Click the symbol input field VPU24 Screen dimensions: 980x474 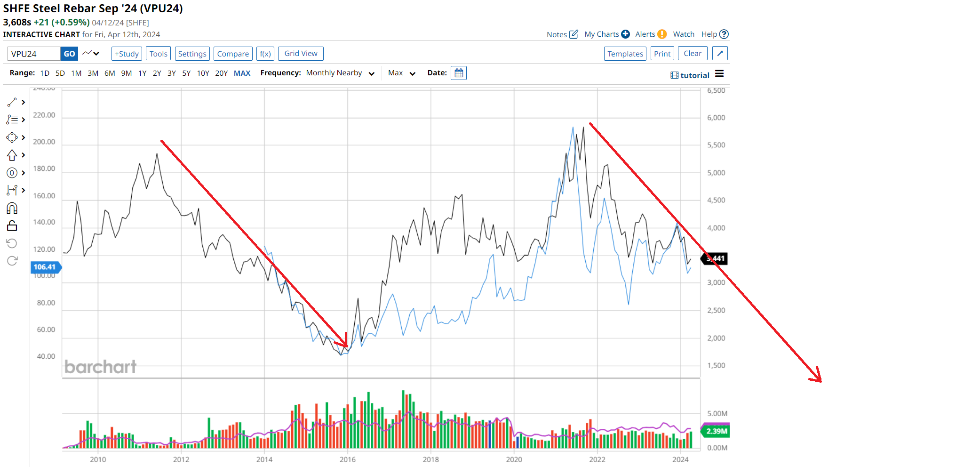pyautogui.click(x=34, y=54)
